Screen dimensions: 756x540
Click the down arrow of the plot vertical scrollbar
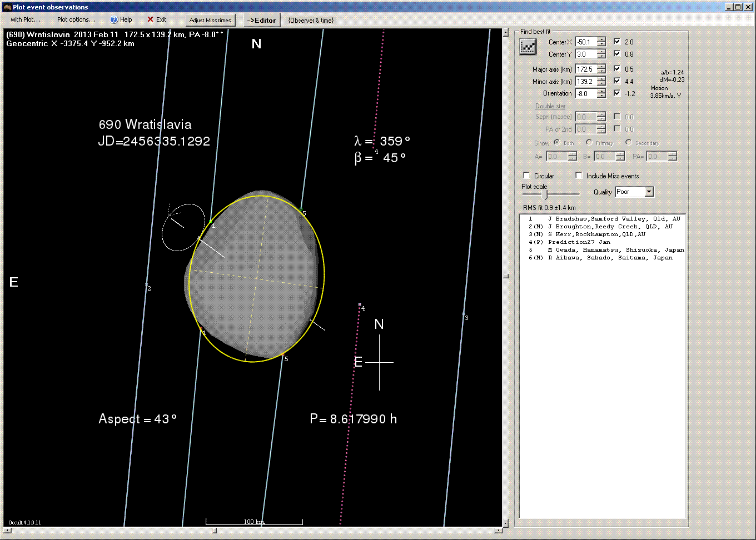(505, 523)
